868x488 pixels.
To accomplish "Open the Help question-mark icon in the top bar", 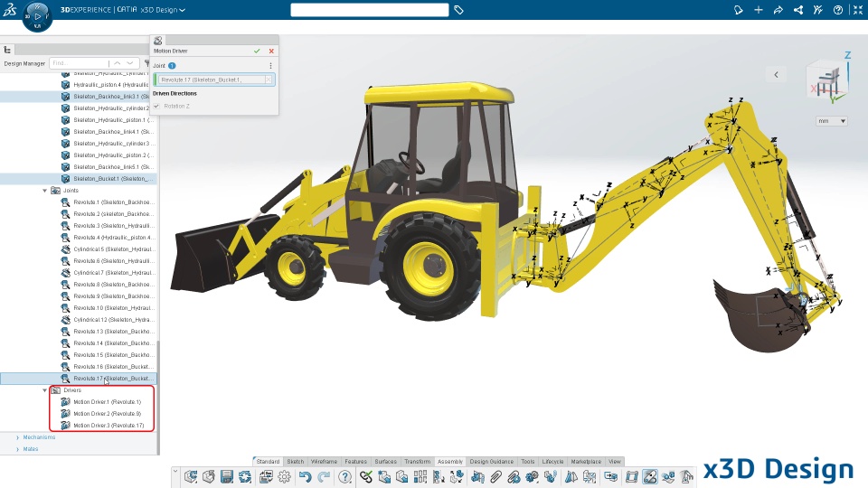I will (838, 10).
